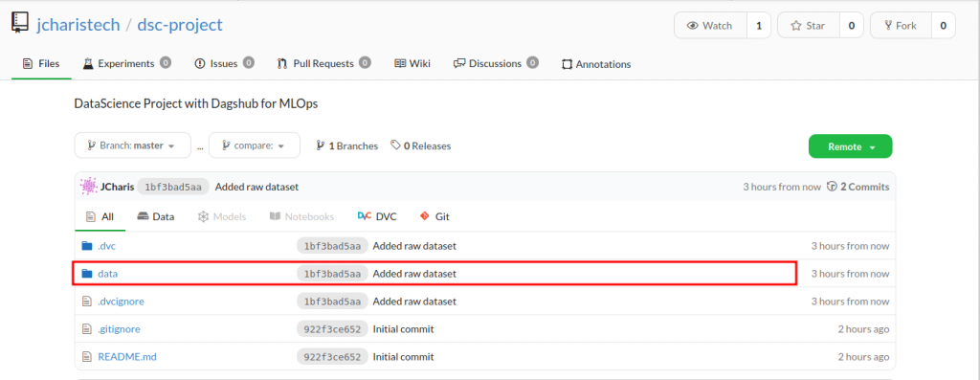Open the .gitignore file
Image resolution: width=980 pixels, height=380 pixels.
[119, 328]
